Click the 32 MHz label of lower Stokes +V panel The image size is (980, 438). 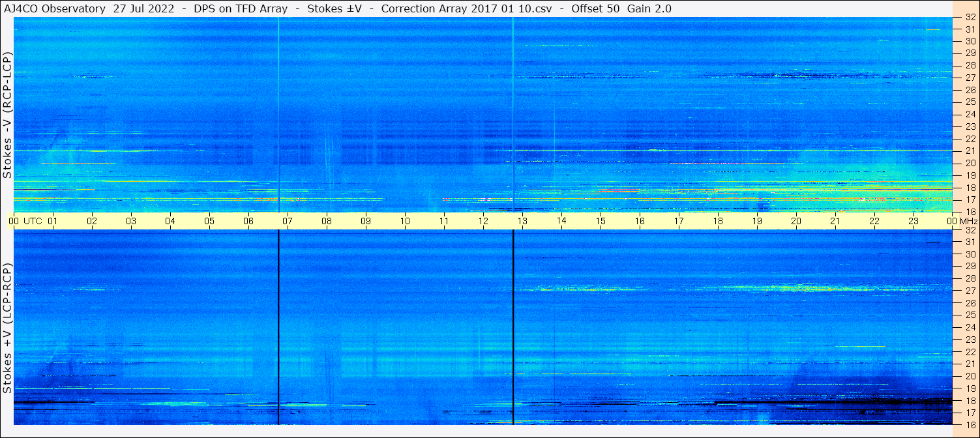click(x=970, y=230)
